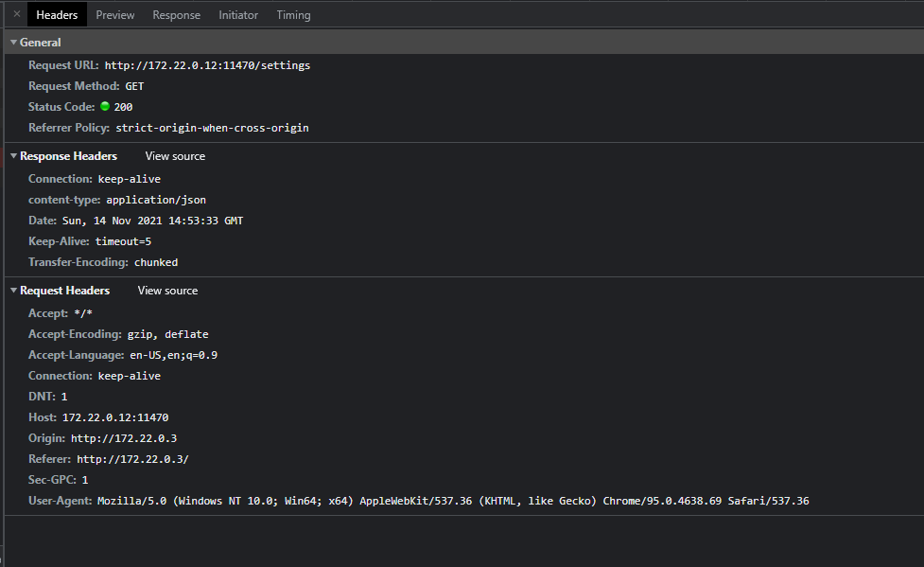Screen dimensions: 924x567
Task: Select the content-type application/json value
Action: tap(156, 200)
